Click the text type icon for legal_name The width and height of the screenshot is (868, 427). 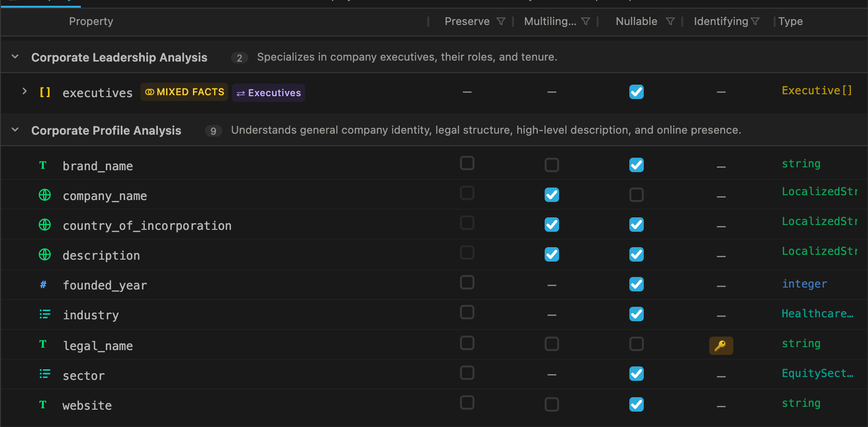click(x=43, y=344)
